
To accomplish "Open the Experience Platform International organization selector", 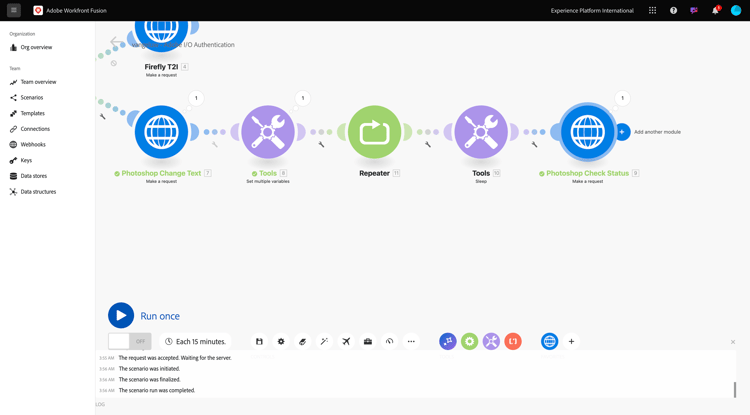I will click(592, 11).
